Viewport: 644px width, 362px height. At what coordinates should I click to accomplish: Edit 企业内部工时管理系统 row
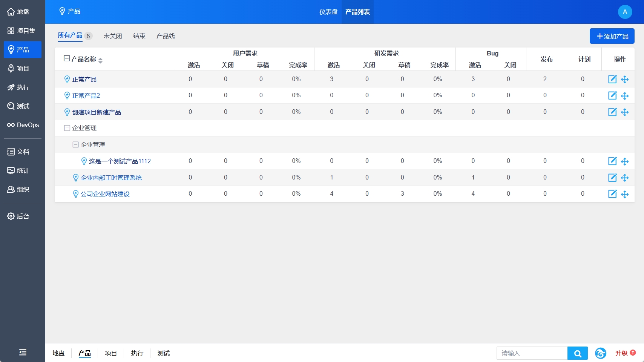[x=612, y=178]
